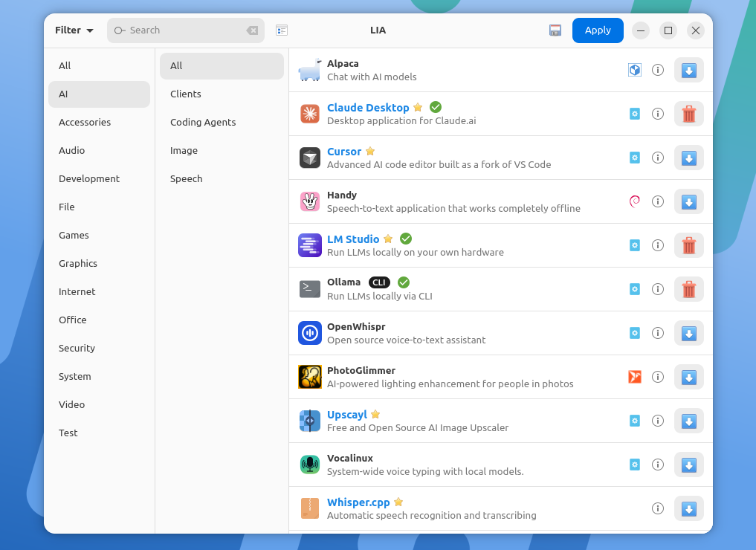Open the Video category
The height and width of the screenshot is (550, 756).
[99, 404]
